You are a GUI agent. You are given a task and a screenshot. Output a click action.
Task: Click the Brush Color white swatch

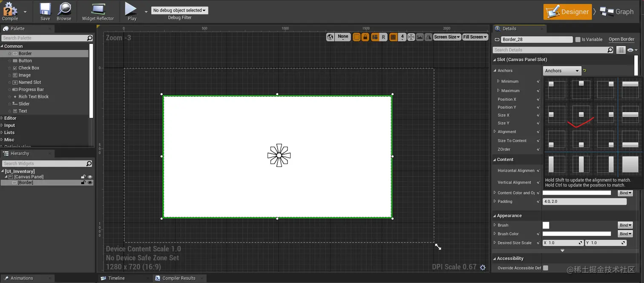click(577, 234)
